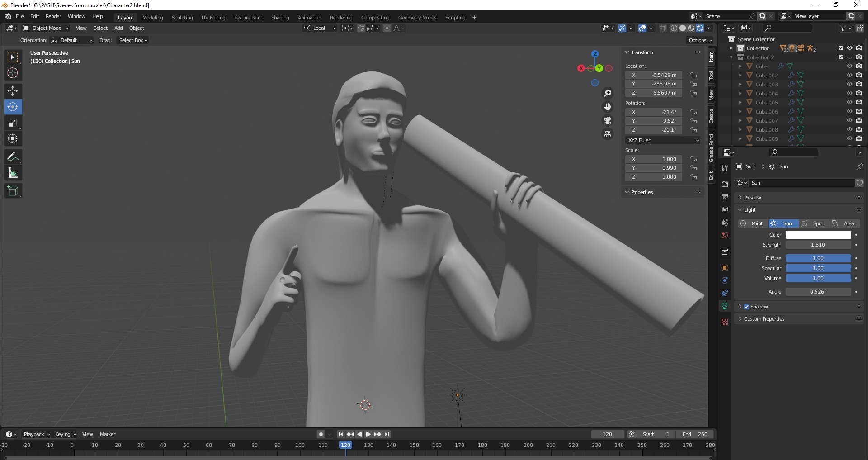
Task: Toggle the camera view icon
Action: click(608, 120)
